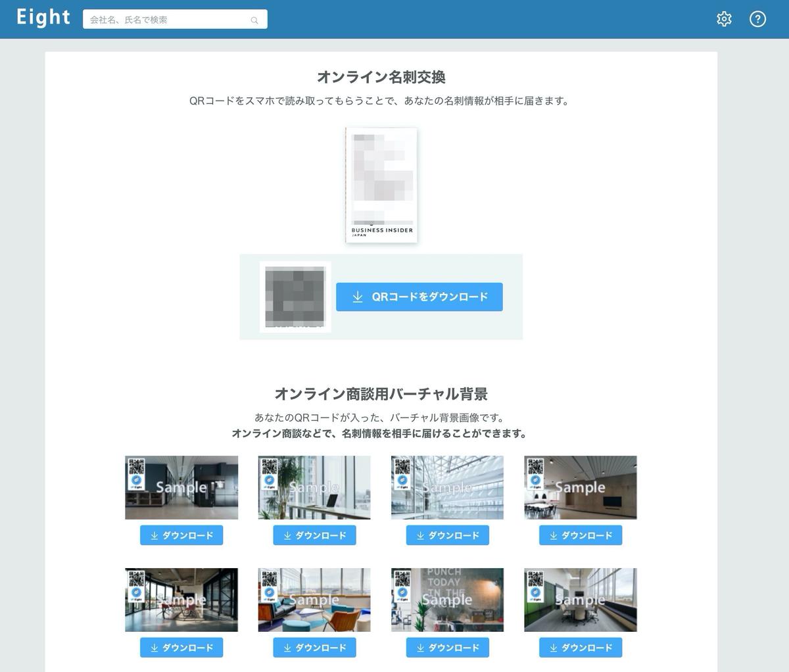Click the download arrow icon on the QR code button
789x672 pixels.
pos(357,297)
